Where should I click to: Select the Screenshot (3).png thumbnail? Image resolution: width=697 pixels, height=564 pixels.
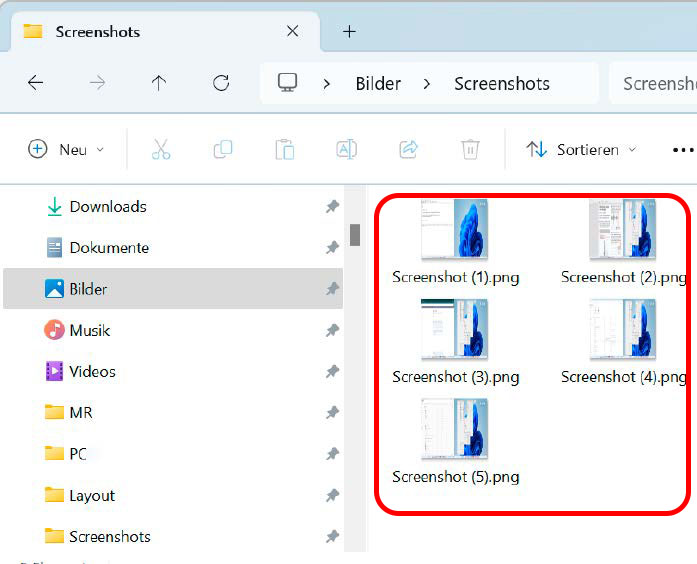point(454,329)
